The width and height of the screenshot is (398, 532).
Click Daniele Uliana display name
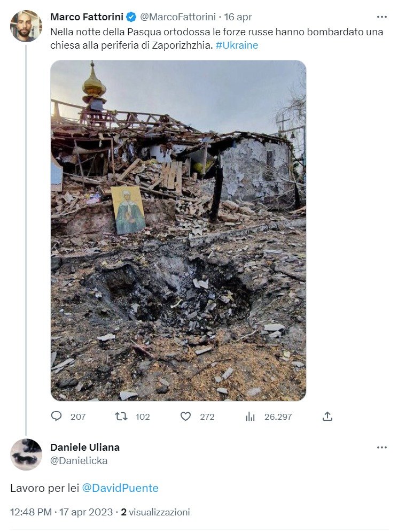(x=85, y=447)
